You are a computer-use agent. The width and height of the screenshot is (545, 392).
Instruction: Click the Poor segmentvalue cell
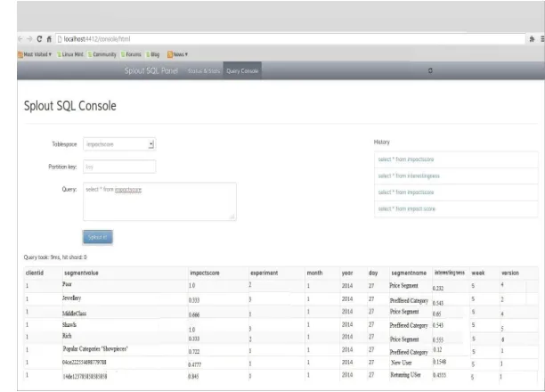(67, 284)
